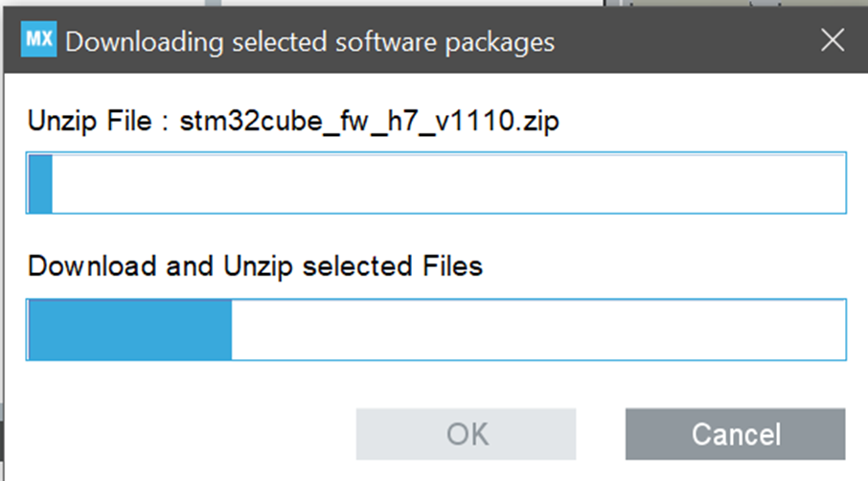Click the gap between OK and Cancel buttons
This screenshot has height=481, width=868.
tap(601, 434)
